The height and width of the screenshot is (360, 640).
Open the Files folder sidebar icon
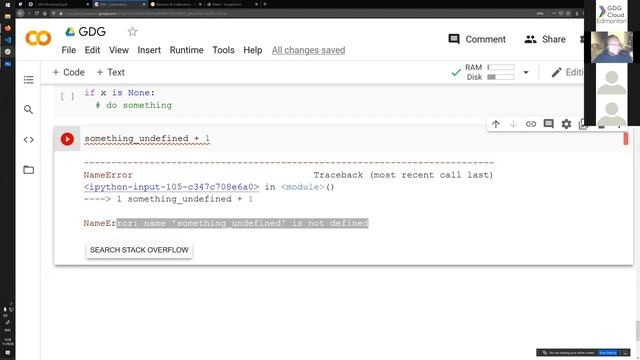click(x=29, y=170)
